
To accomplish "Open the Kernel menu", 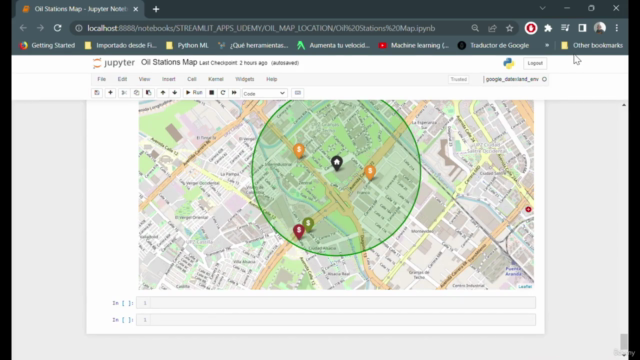I will click(216, 79).
